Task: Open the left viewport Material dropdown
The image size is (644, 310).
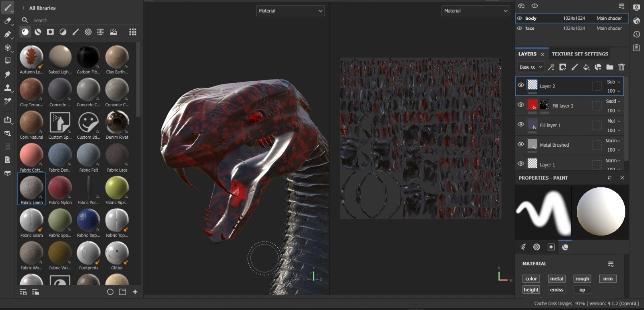Action: [290, 11]
